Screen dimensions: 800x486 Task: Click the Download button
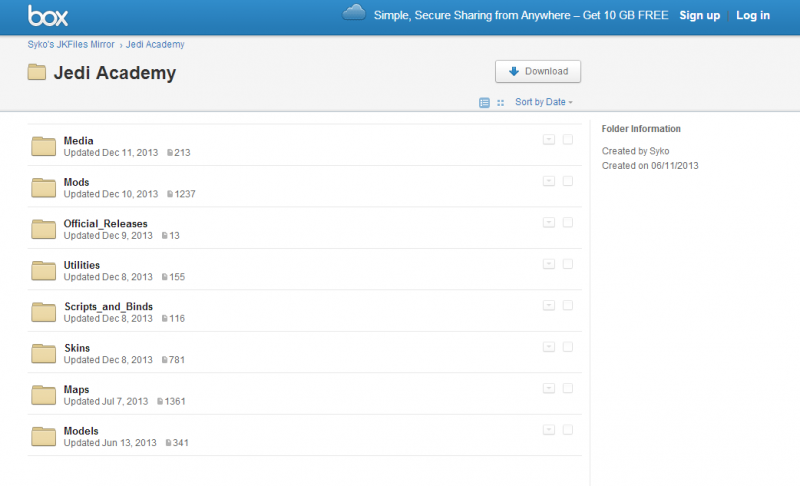538,71
